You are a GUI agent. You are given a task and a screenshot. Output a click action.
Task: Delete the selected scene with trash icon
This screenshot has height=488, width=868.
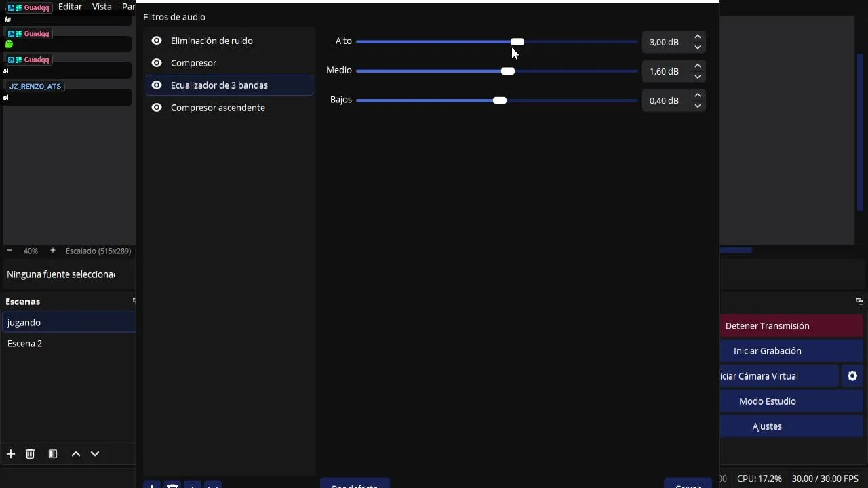[x=30, y=454]
